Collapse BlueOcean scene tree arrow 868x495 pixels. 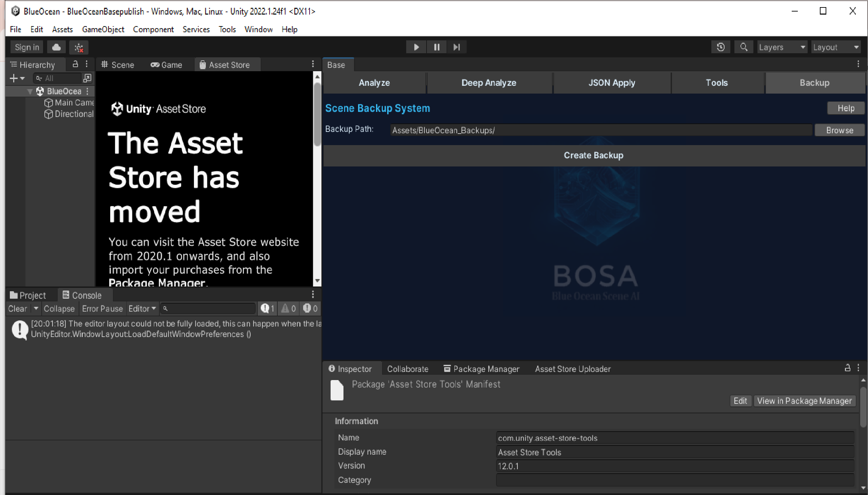click(30, 91)
